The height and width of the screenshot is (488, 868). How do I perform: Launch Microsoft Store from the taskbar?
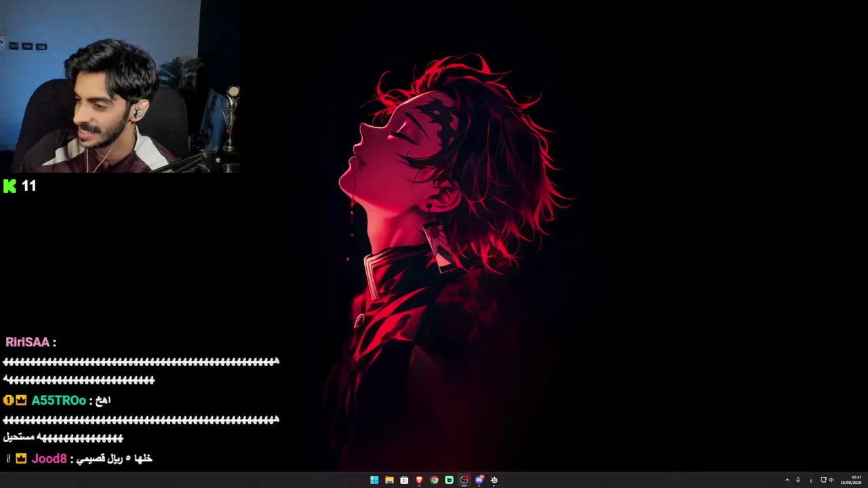click(404, 480)
